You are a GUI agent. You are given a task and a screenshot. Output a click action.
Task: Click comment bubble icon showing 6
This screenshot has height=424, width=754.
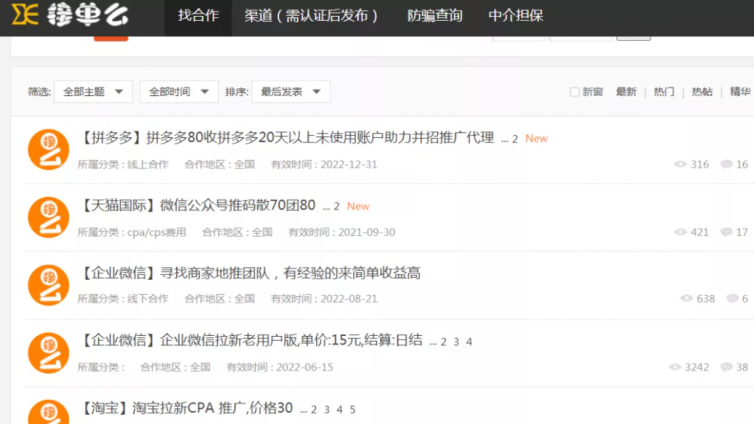click(732, 299)
